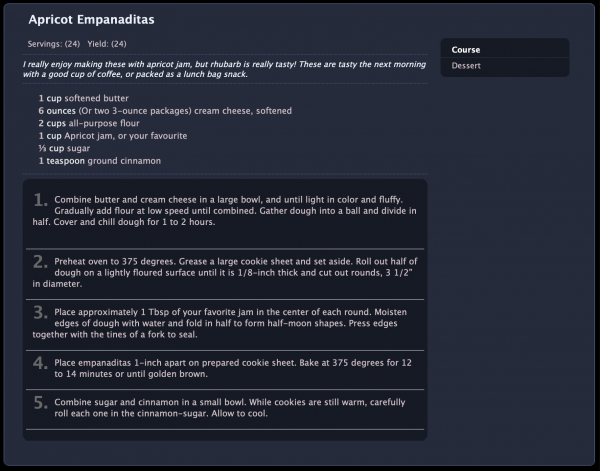Select the Yield: (24) label
Screen dimensions: 600x471
[x=107, y=44]
